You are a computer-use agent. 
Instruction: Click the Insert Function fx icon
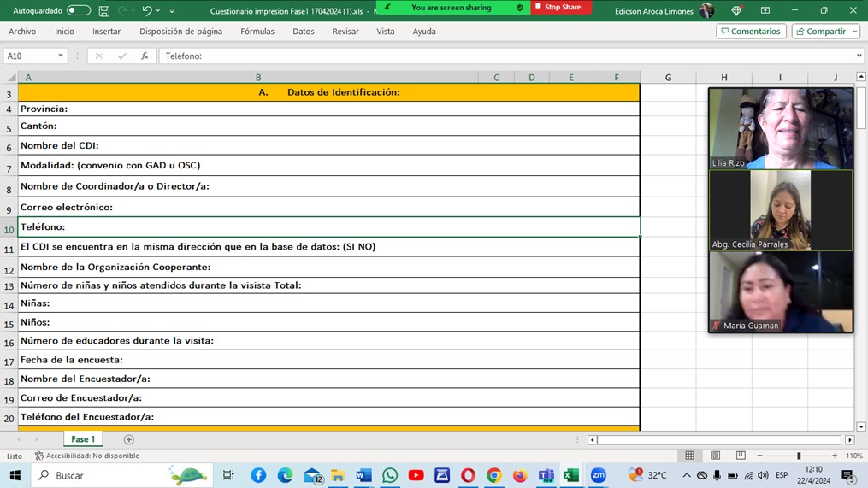click(144, 56)
